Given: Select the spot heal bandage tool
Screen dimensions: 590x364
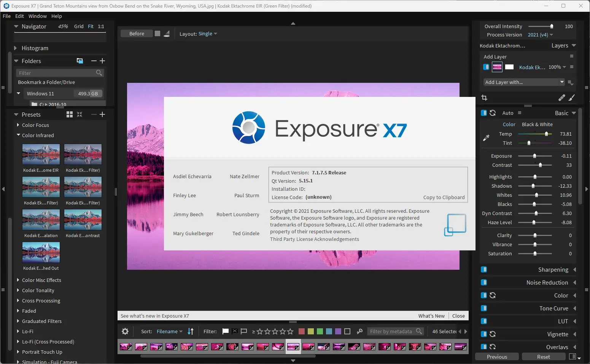Looking at the screenshot, I should click(561, 98).
